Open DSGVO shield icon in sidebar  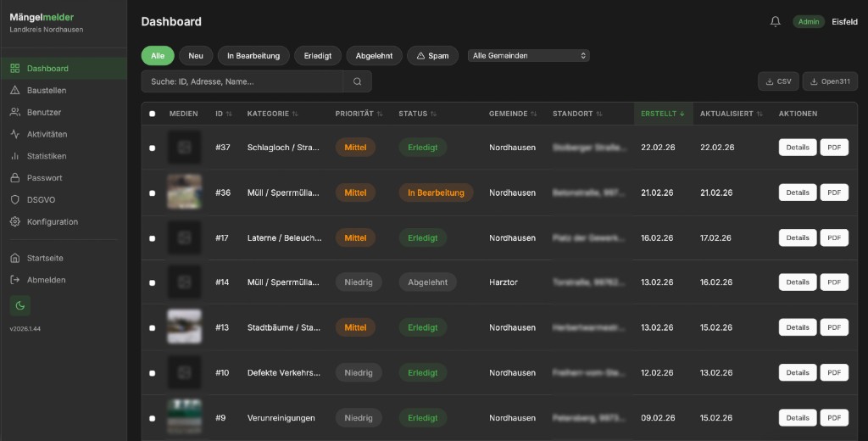[x=15, y=200]
